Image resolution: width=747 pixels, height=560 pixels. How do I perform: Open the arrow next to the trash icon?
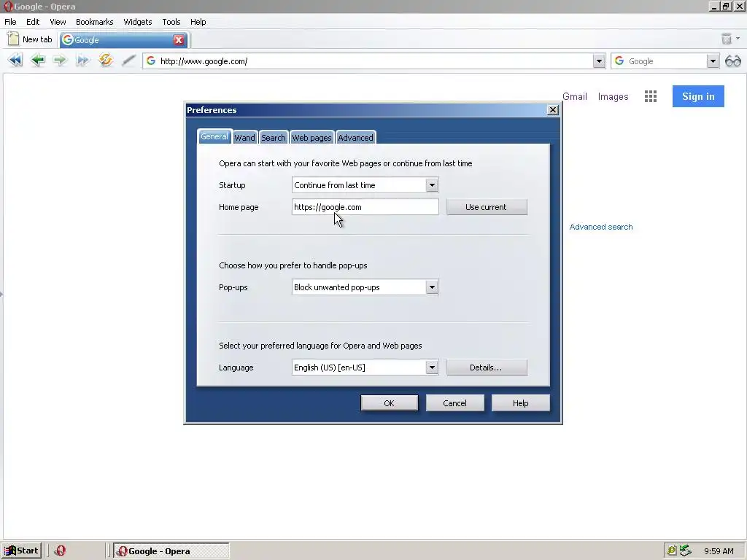738,39
